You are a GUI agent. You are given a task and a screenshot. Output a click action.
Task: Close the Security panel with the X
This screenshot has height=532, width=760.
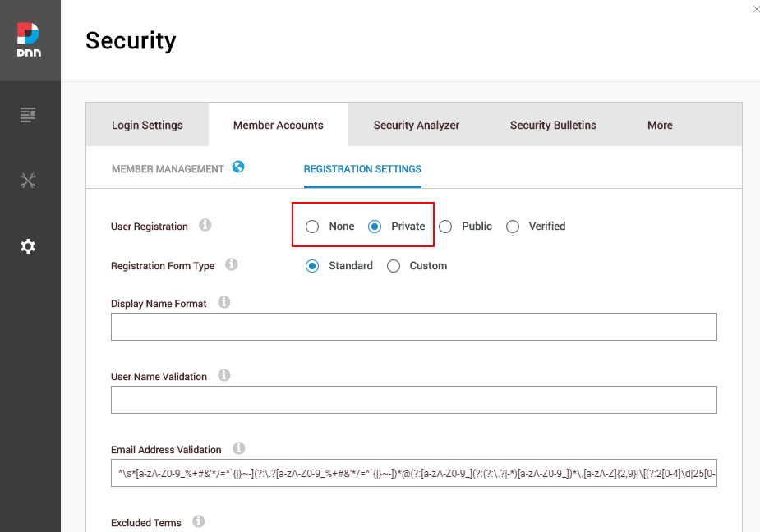click(x=756, y=9)
